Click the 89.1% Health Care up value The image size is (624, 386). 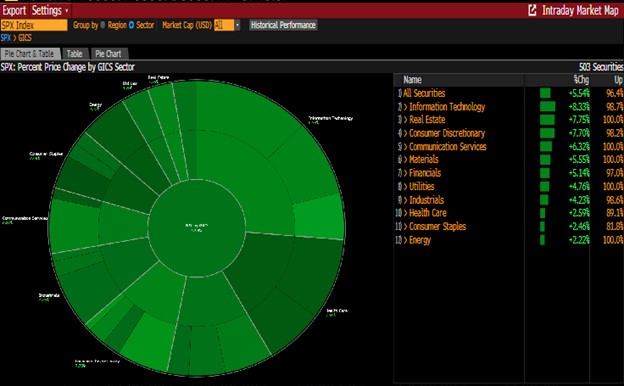(614, 213)
